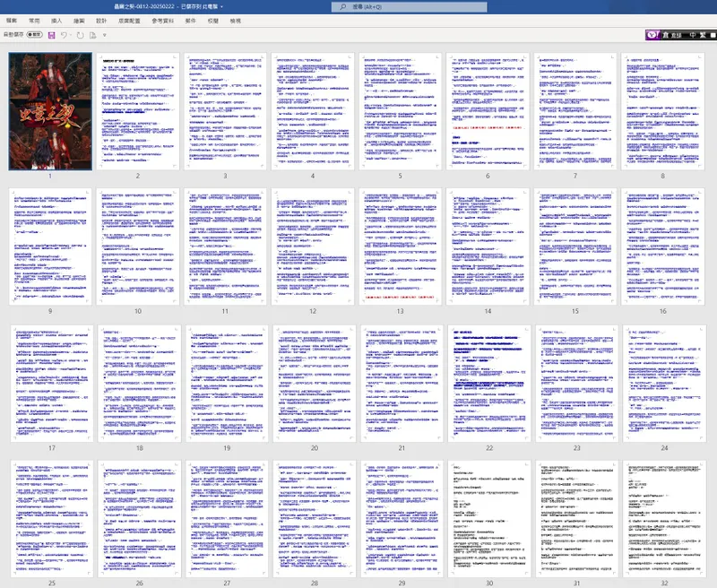The image size is (717, 588).
Task: Select page 17 thumbnail
Action: point(52,384)
